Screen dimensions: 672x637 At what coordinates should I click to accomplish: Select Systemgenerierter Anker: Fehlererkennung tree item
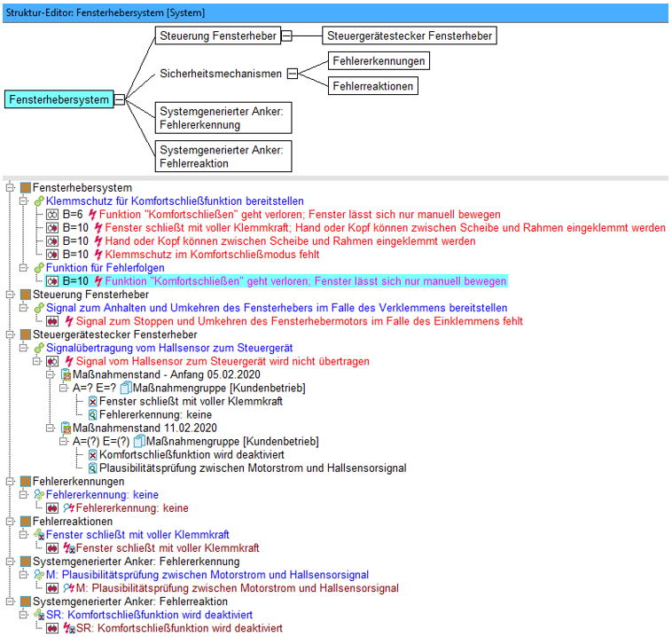pos(136,562)
